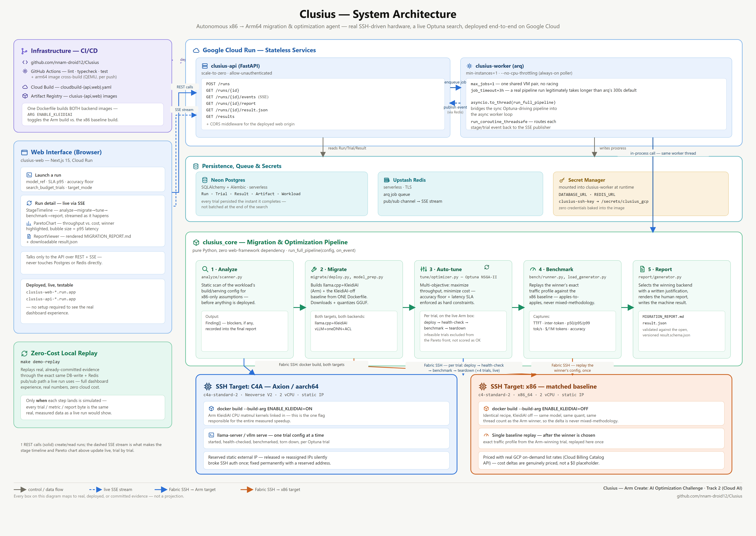Screen dimensions: 756x536
Task: Click the refresh icon beside Run detail — live via SSE
Action: (x=29, y=203)
